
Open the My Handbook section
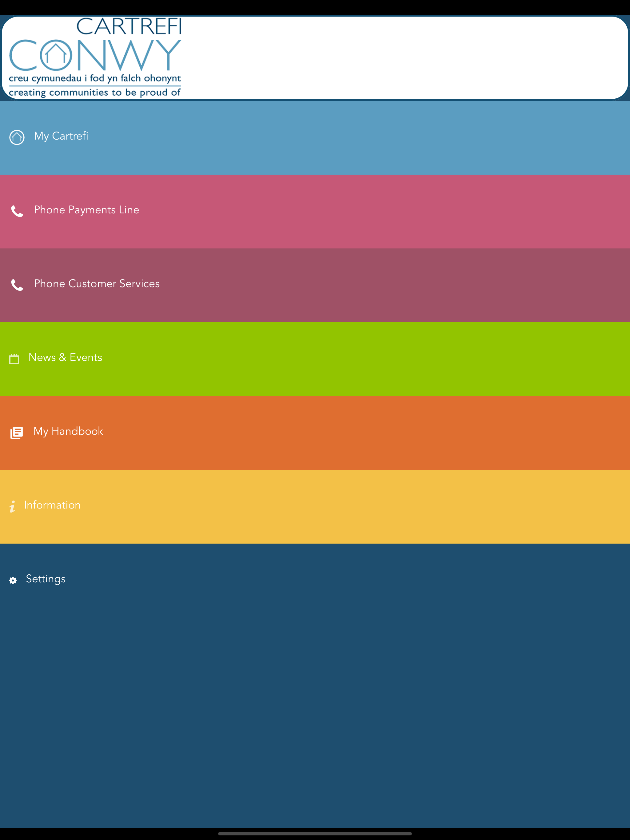315,433
